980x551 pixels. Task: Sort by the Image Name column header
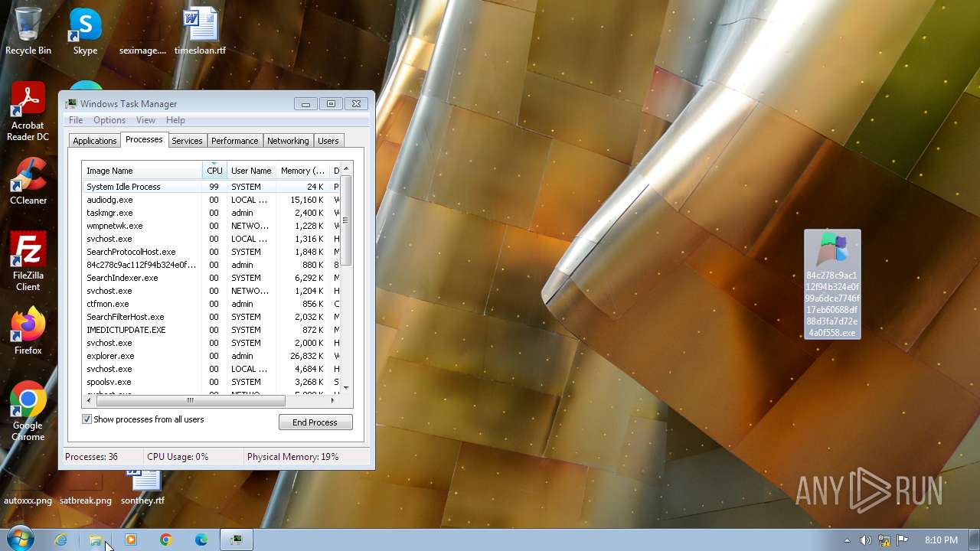point(142,171)
